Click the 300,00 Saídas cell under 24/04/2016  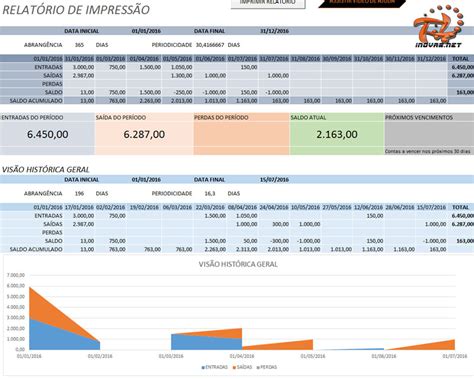click(x=274, y=224)
